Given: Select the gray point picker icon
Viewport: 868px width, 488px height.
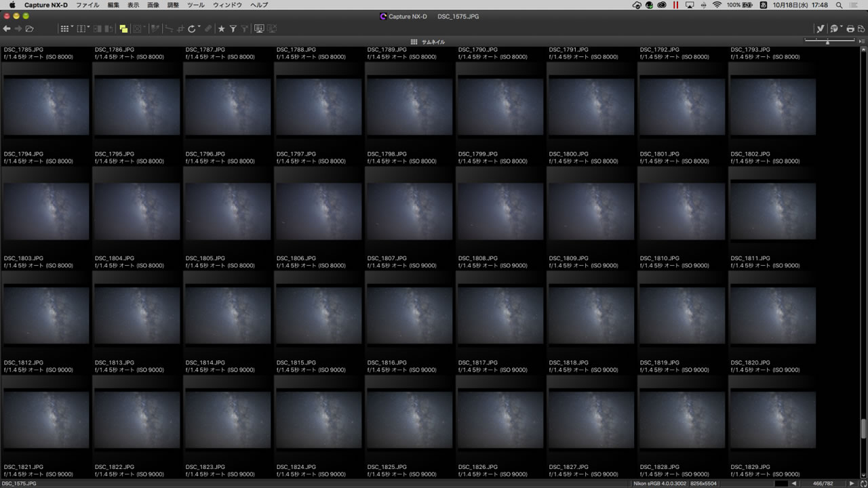Looking at the screenshot, I should (x=155, y=28).
